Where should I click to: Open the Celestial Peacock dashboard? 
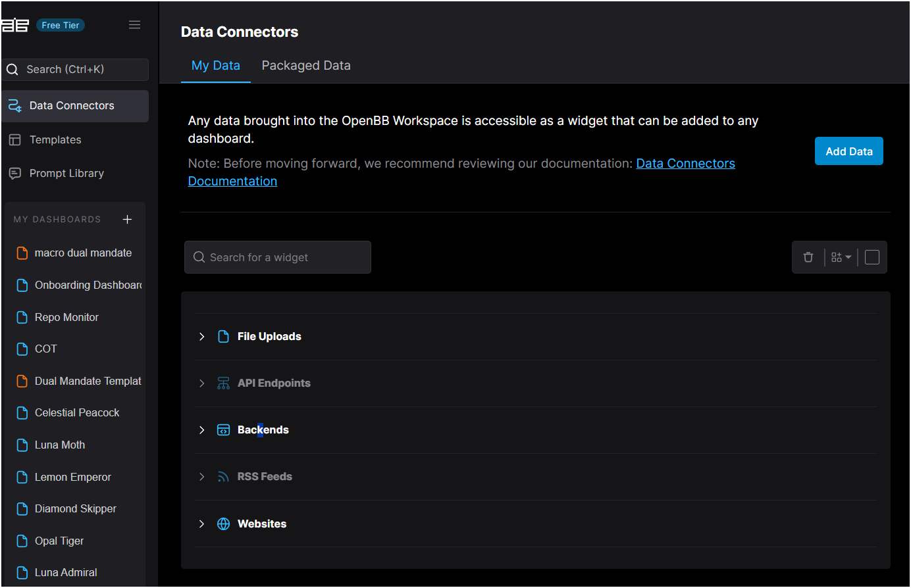pyautogui.click(x=77, y=413)
